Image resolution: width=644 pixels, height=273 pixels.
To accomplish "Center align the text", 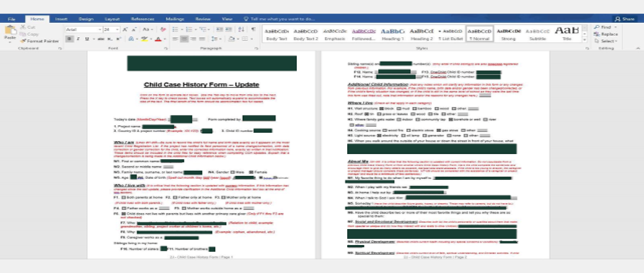I will [x=185, y=39].
